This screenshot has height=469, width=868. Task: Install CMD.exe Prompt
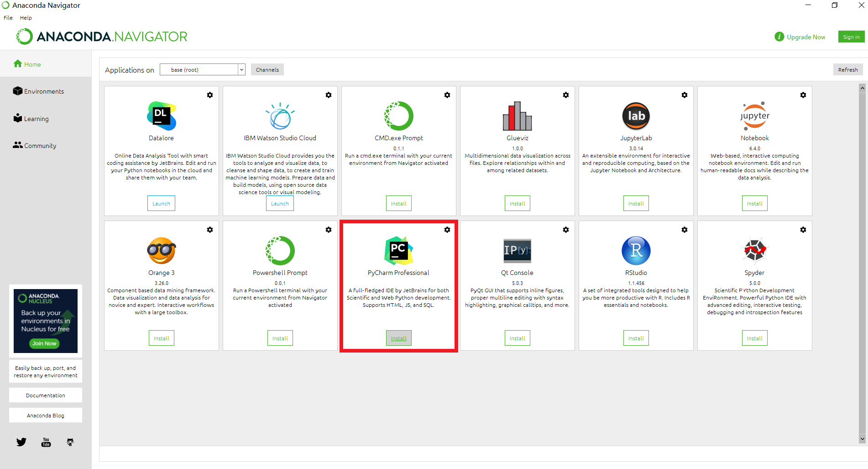click(399, 204)
